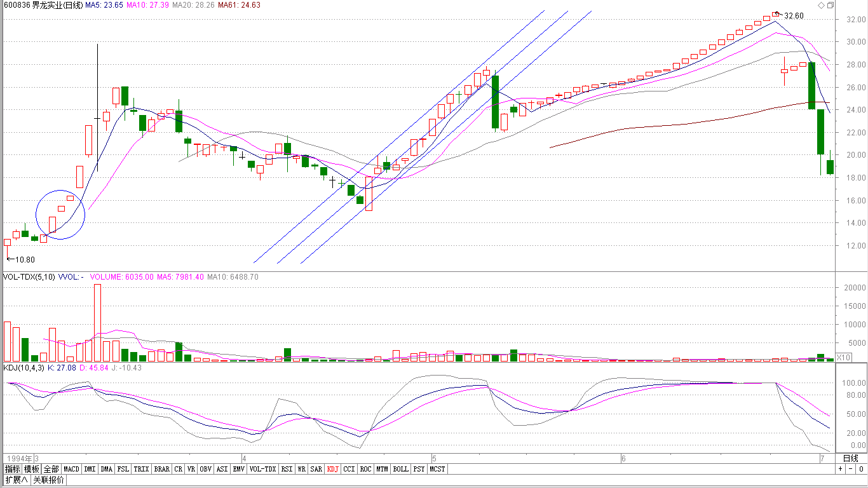
Task: Click the J: -10.43 value label
Action: pos(126,368)
